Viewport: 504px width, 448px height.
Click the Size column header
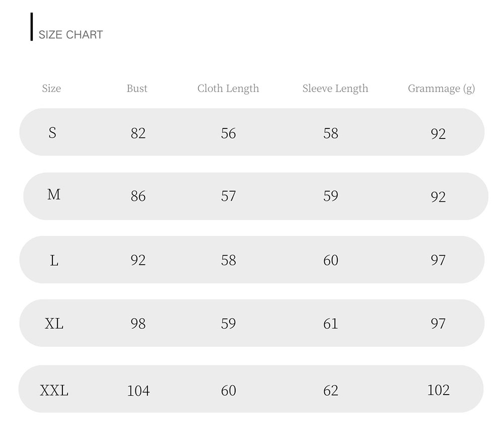[x=51, y=89]
